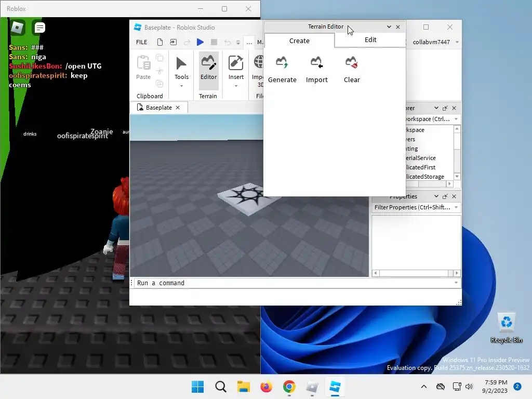Screen dimensions: 532x399
Task: Open the FILE menu
Action: pyautogui.click(x=141, y=42)
